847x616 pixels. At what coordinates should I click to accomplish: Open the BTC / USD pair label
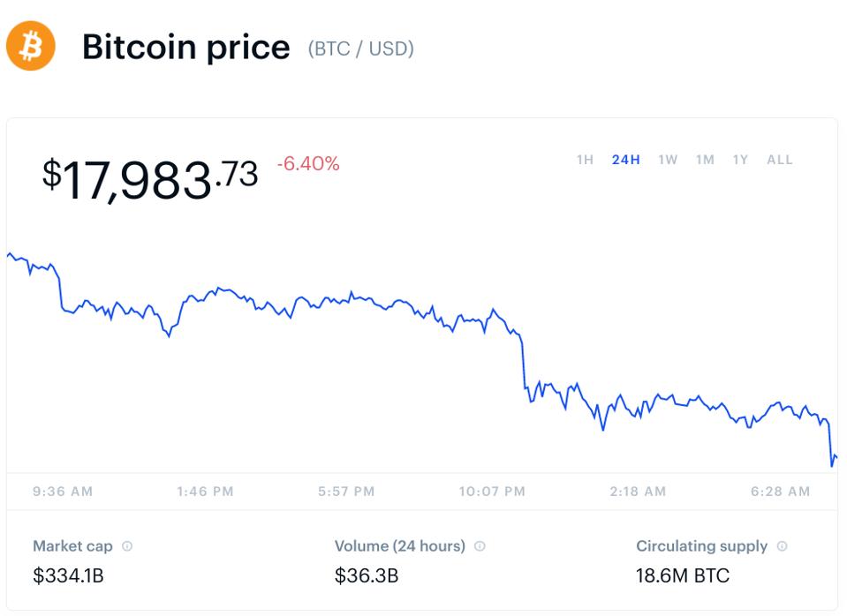(x=359, y=49)
